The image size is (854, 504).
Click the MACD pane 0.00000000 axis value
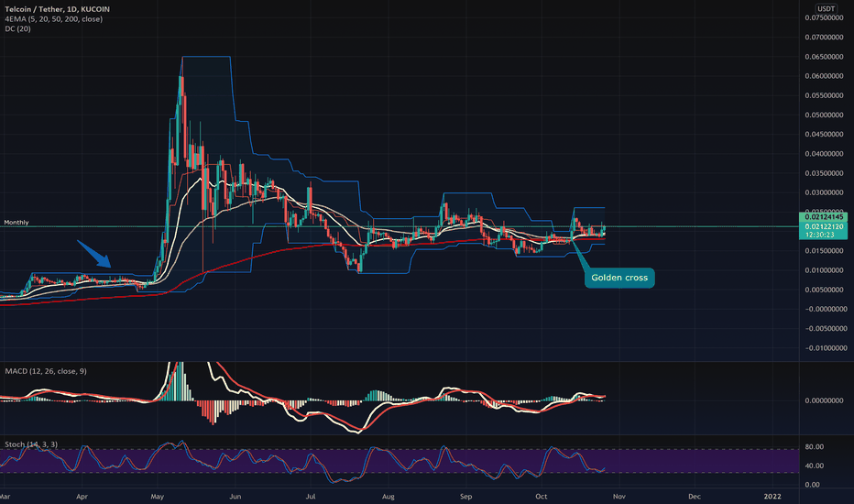824,400
